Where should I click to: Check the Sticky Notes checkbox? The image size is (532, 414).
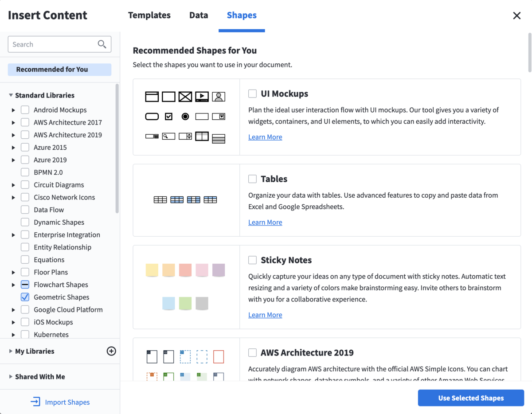[252, 260]
